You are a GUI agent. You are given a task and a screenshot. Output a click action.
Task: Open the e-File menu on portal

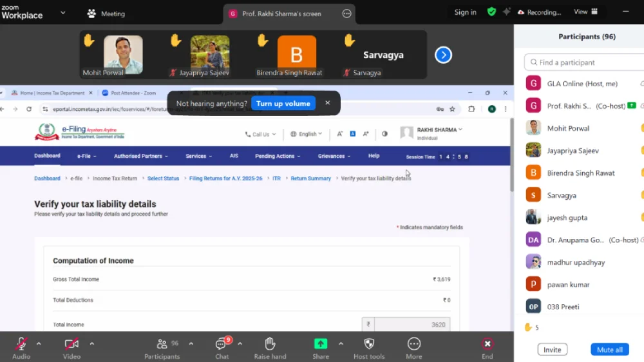point(86,156)
